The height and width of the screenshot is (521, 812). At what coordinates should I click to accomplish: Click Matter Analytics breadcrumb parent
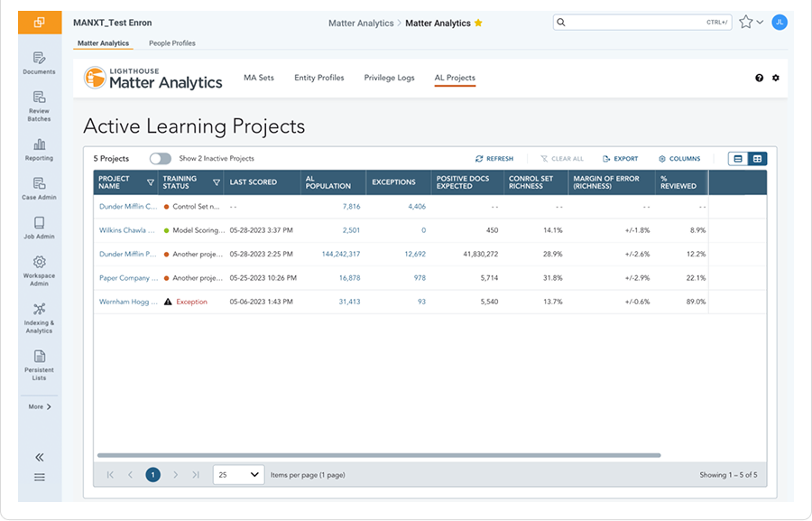click(x=361, y=23)
